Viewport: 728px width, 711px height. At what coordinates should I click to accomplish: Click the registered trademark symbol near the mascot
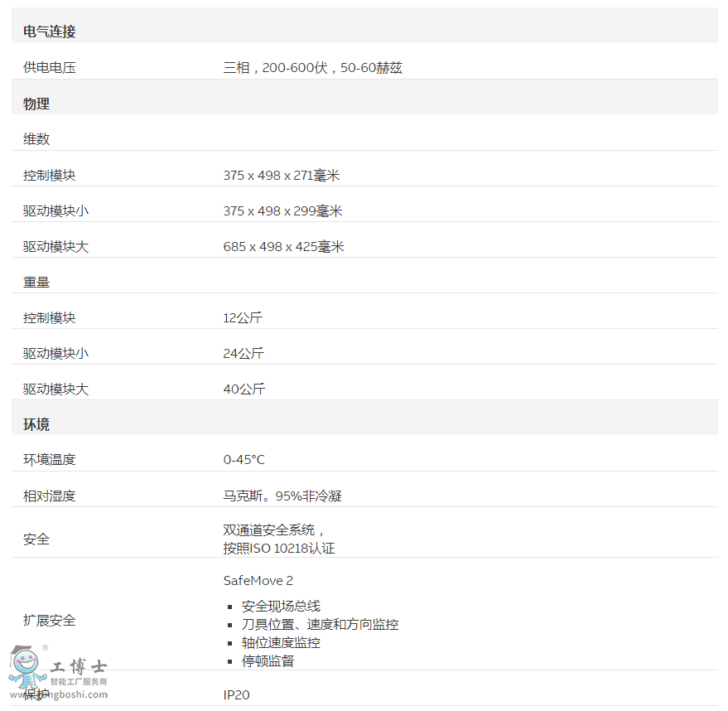tap(44, 647)
